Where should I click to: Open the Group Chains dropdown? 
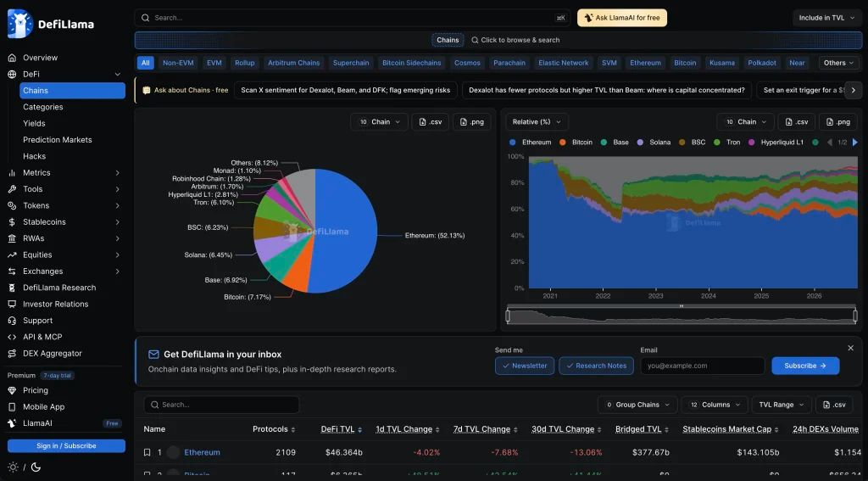637,405
